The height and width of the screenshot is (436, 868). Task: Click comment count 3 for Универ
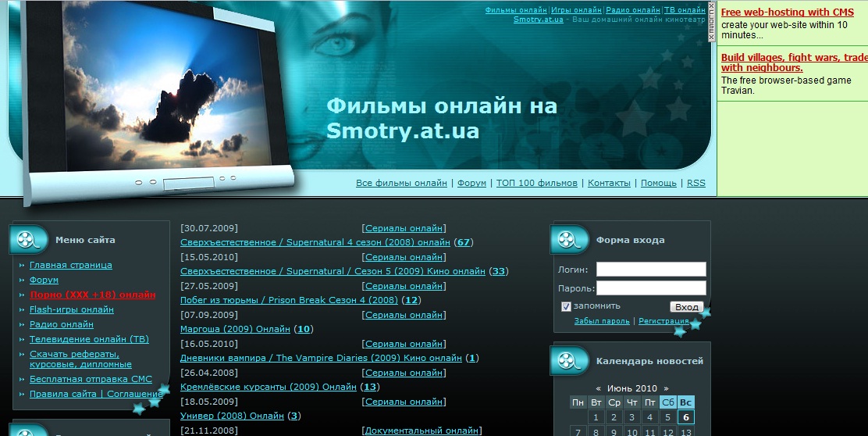pyautogui.click(x=294, y=416)
